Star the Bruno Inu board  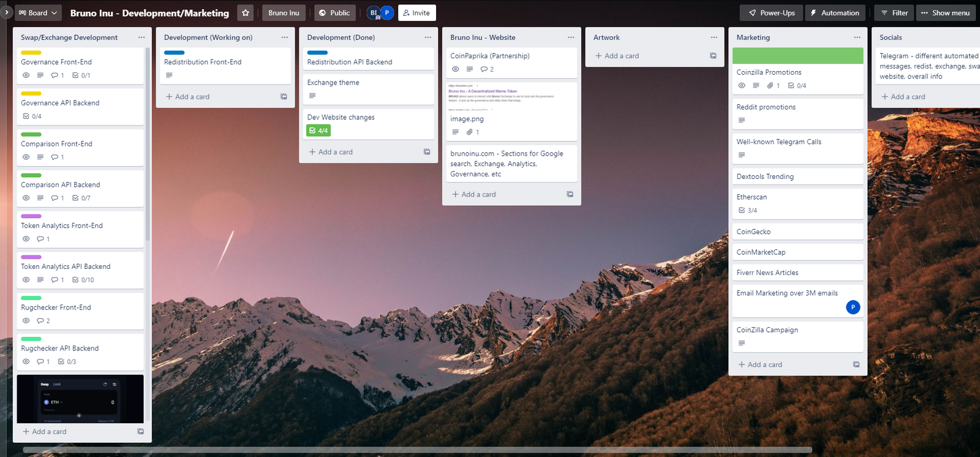coord(245,13)
